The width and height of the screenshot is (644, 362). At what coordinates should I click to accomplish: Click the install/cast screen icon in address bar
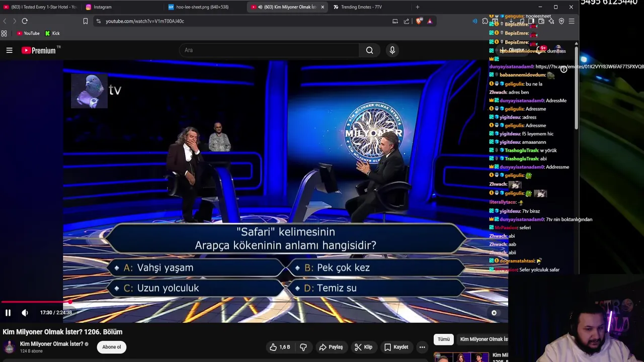[395, 21]
